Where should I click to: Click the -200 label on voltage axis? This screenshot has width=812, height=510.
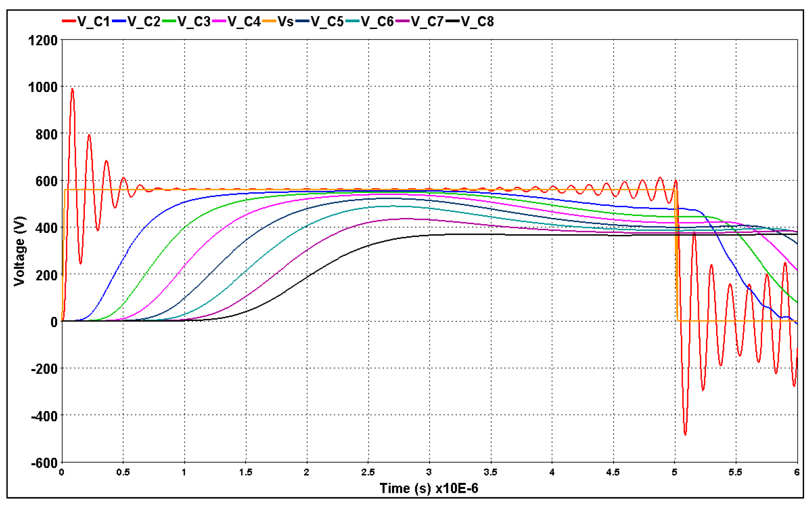44,369
